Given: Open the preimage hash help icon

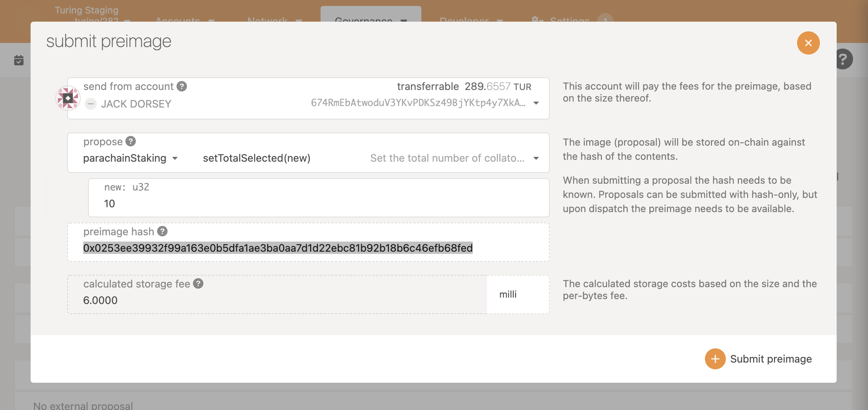Looking at the screenshot, I should 162,232.
